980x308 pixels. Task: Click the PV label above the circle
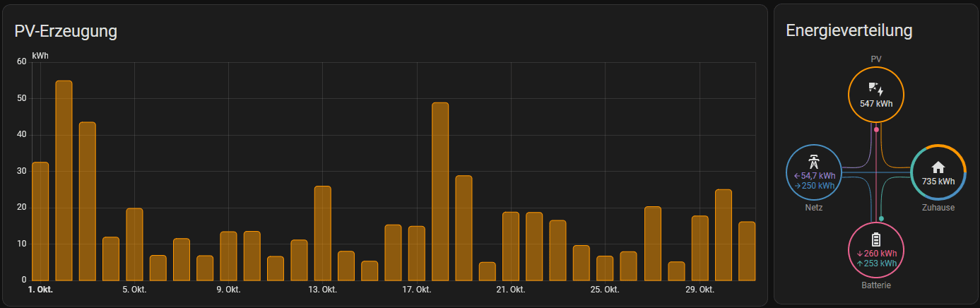click(876, 59)
